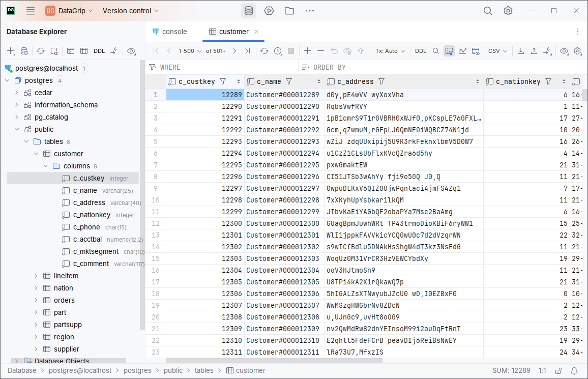The height and width of the screenshot is (379, 588).
Task: Go to next page of rows
Action: click(x=234, y=51)
